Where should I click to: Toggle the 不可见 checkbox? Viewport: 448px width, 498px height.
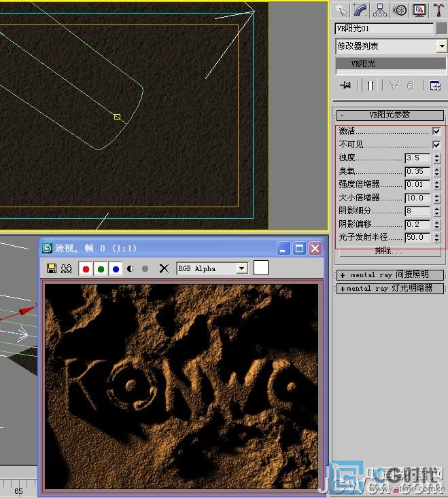click(436, 145)
